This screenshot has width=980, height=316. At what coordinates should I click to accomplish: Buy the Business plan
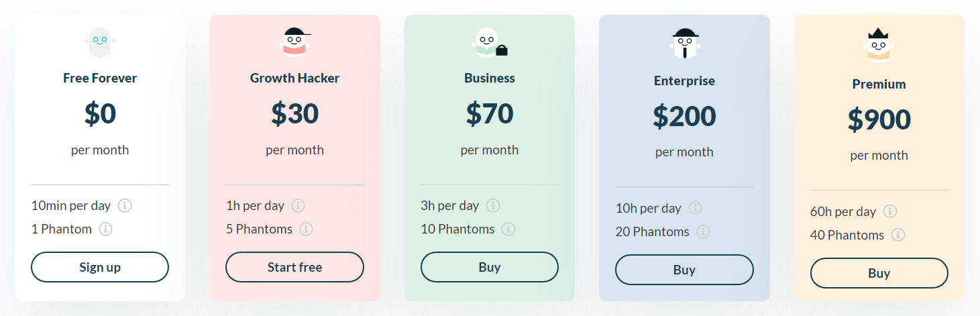coord(490,267)
